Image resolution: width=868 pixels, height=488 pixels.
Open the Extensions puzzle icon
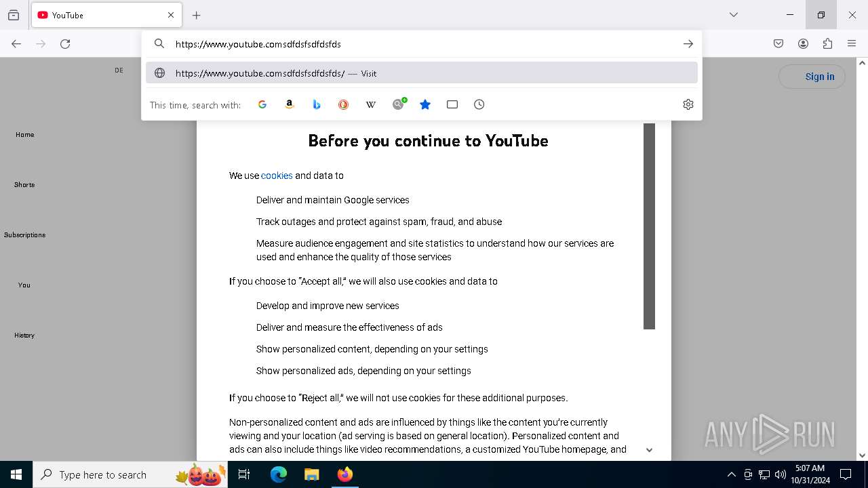pos(827,44)
